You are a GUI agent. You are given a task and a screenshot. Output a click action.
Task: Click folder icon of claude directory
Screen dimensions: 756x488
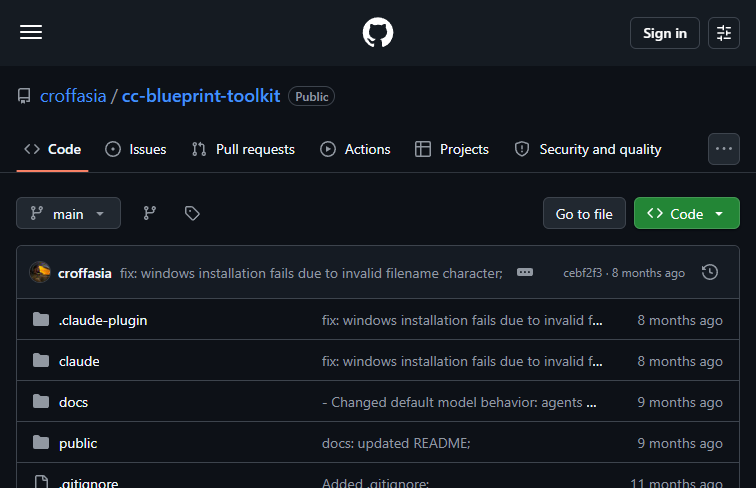click(x=41, y=360)
